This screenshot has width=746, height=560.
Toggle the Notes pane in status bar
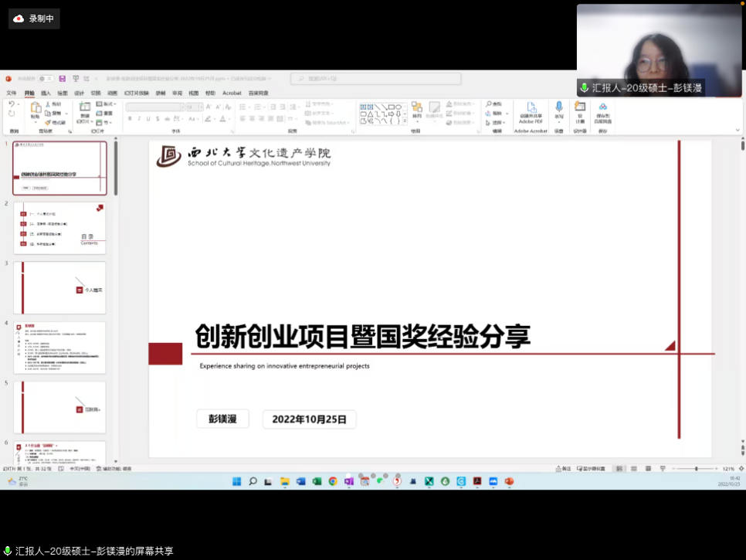(x=563, y=469)
